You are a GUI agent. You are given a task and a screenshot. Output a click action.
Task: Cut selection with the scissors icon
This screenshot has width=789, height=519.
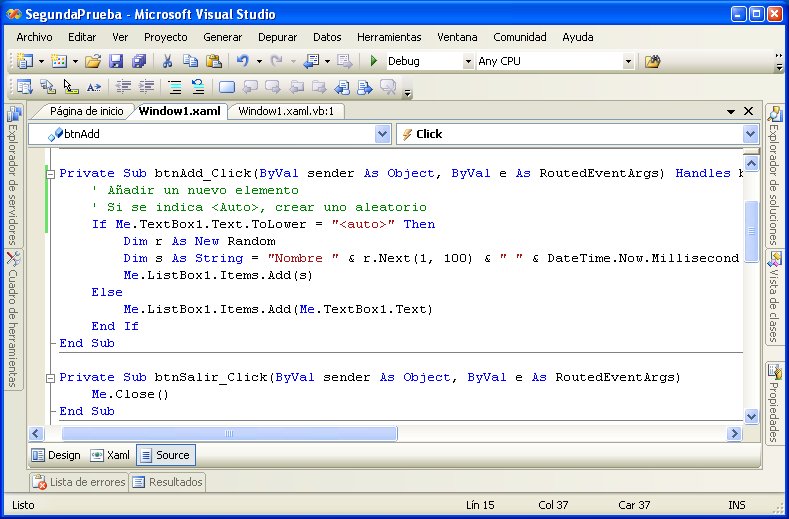tap(168, 61)
